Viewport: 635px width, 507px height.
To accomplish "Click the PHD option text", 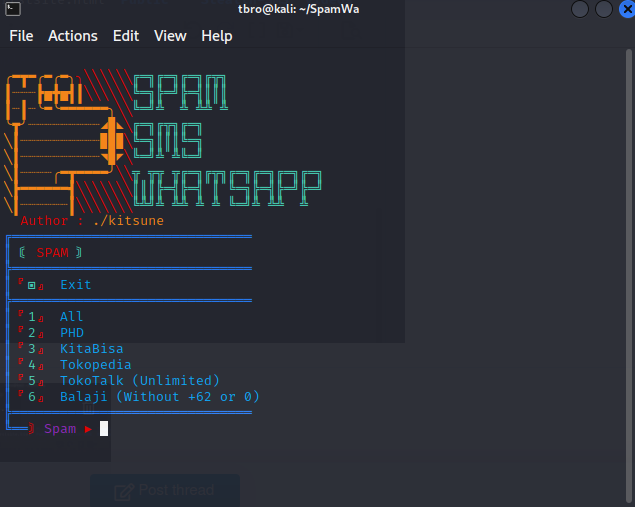I will pos(72,332).
